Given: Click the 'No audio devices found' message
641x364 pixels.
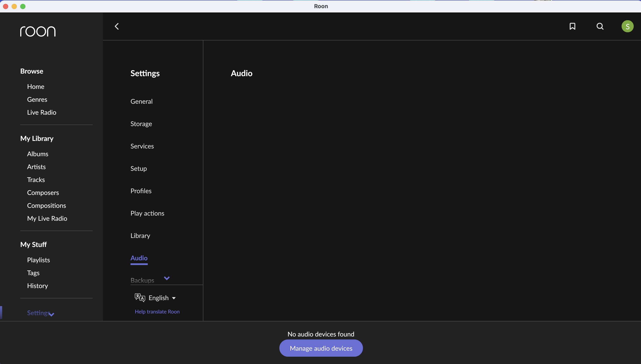Looking at the screenshot, I should [x=321, y=334].
